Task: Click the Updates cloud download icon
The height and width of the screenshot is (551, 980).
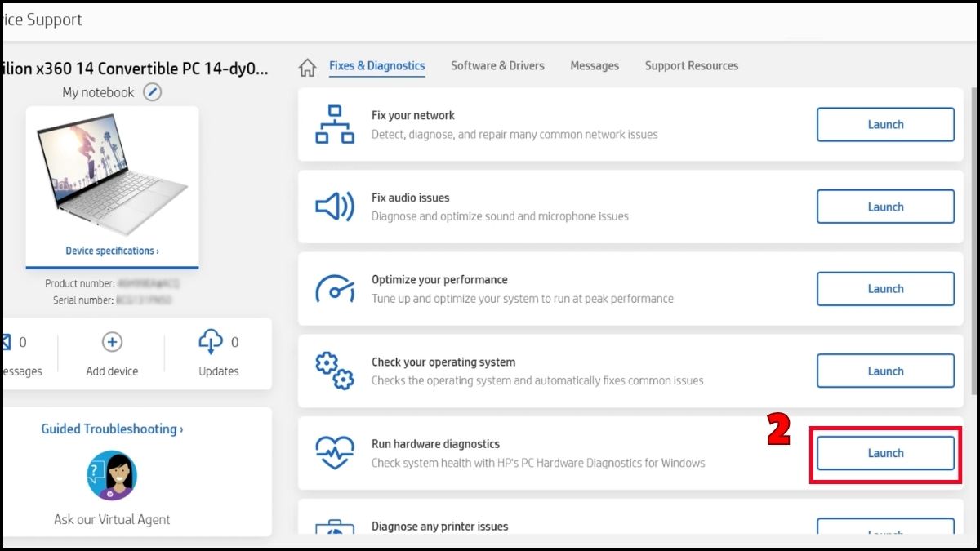Action: pos(211,342)
